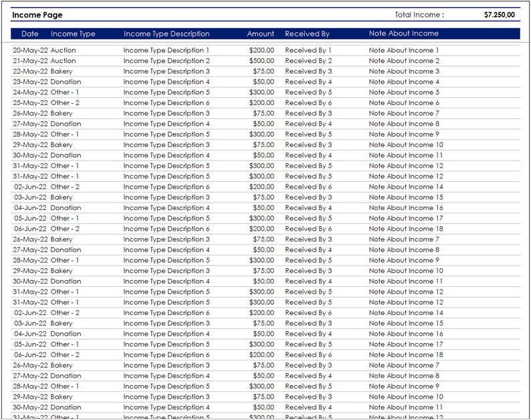The height and width of the screenshot is (420, 531).
Task: Click 'Income Type Description 3' in 22-May-22 row
Action: pyautogui.click(x=167, y=72)
